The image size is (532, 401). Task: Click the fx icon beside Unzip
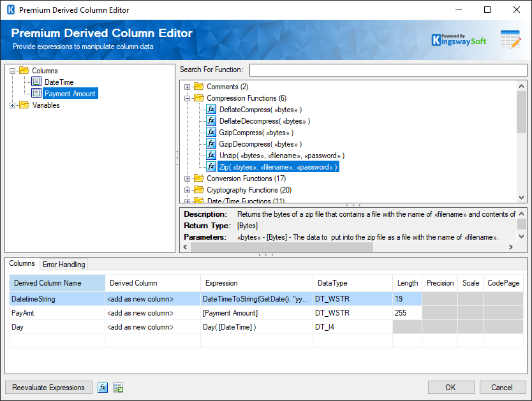[x=211, y=156]
